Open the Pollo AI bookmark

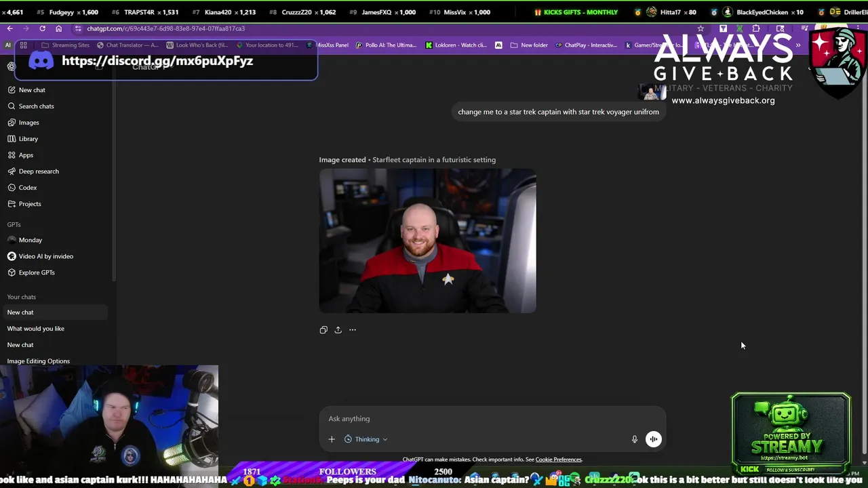click(x=386, y=45)
